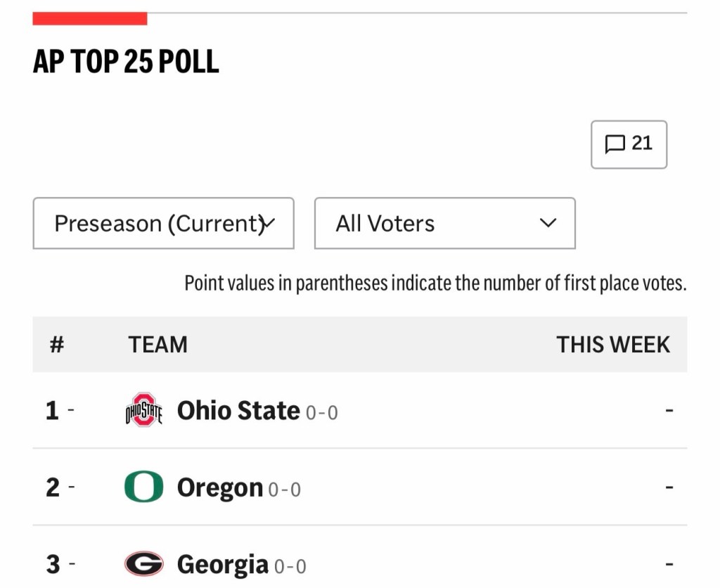The height and width of the screenshot is (588, 720).
Task: Click the Ohio State team logo
Action: (143, 410)
